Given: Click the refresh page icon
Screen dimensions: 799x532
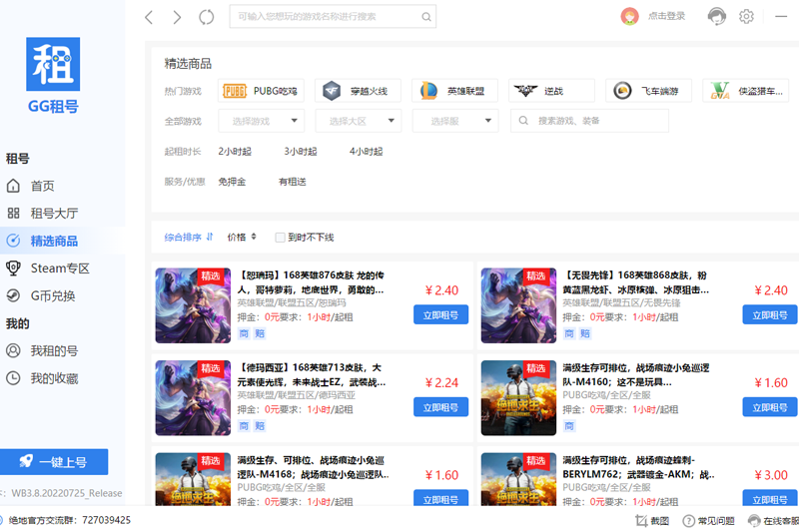Looking at the screenshot, I should tap(207, 17).
